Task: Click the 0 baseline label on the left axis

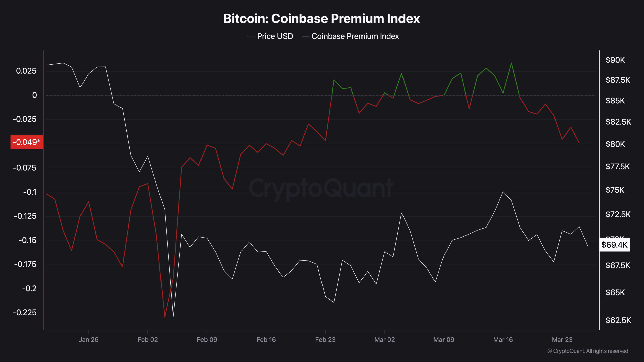Action: [34, 95]
